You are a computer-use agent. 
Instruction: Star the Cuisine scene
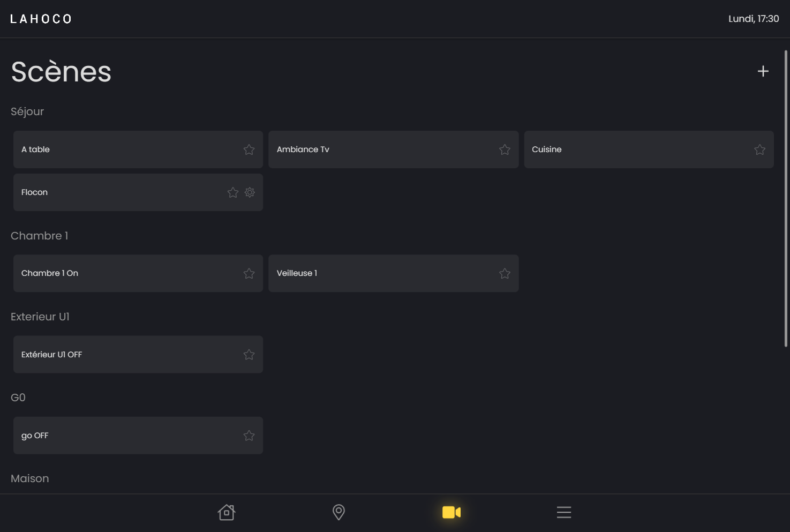(x=759, y=149)
